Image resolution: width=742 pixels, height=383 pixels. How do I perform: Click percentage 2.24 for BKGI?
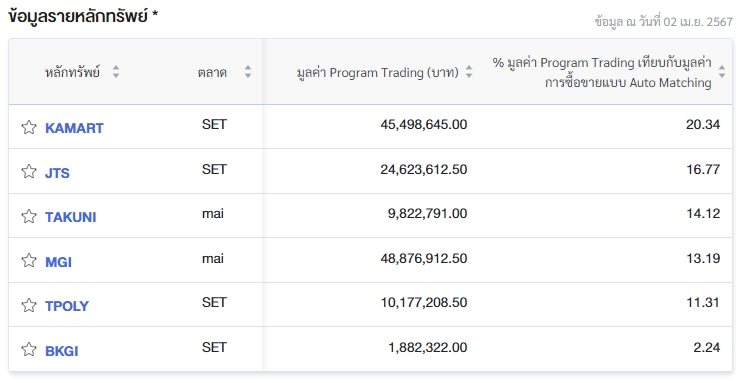[707, 347]
